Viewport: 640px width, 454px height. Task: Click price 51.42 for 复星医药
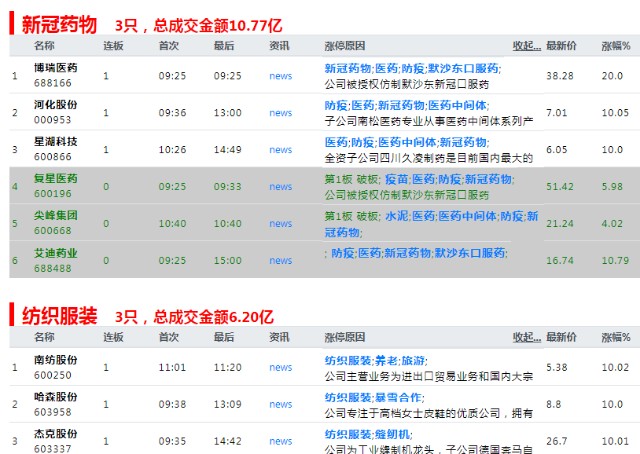560,187
